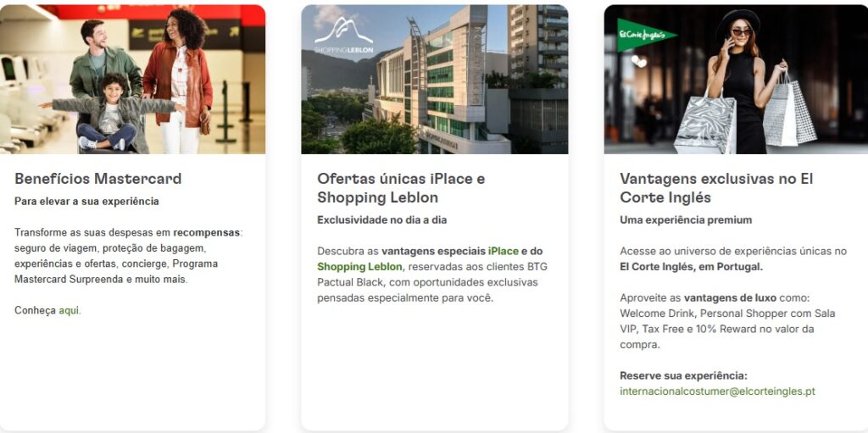Viewport: 868px width, 433px height.
Task: Open the woman with shopping bags photo
Action: coord(737,79)
